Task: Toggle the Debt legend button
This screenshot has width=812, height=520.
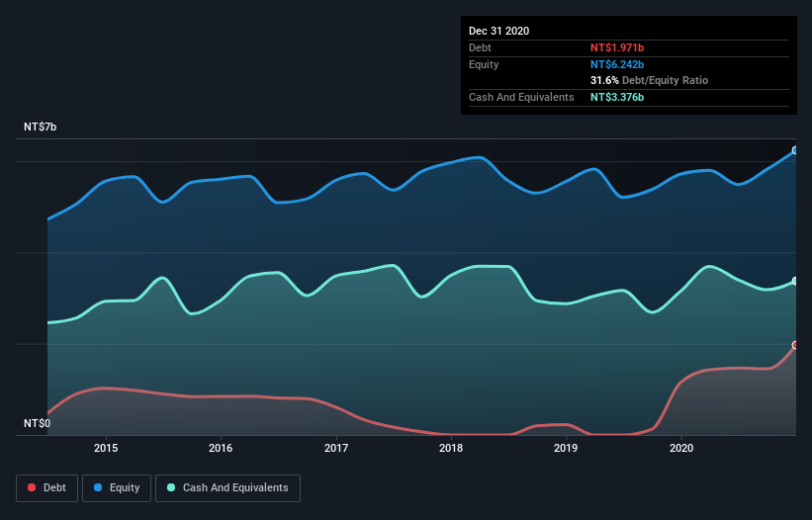Action: click(x=47, y=488)
